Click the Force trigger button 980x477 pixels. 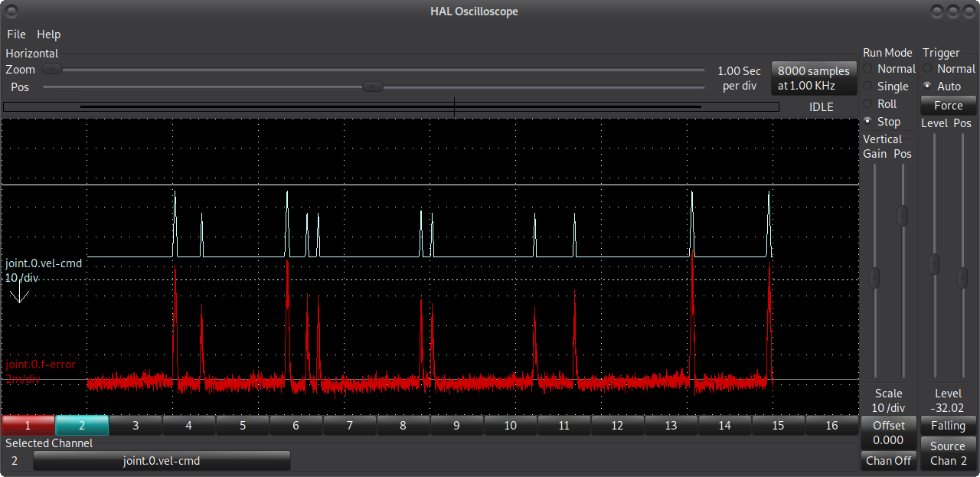pos(949,106)
